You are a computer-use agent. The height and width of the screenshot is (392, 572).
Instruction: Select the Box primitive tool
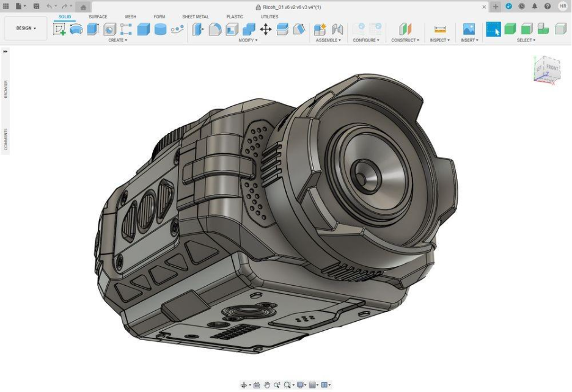point(144,29)
